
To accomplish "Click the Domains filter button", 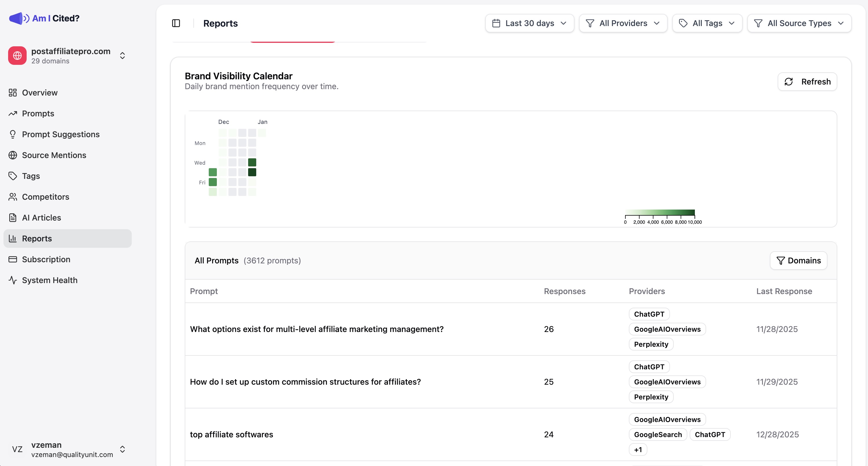I will click(x=798, y=260).
